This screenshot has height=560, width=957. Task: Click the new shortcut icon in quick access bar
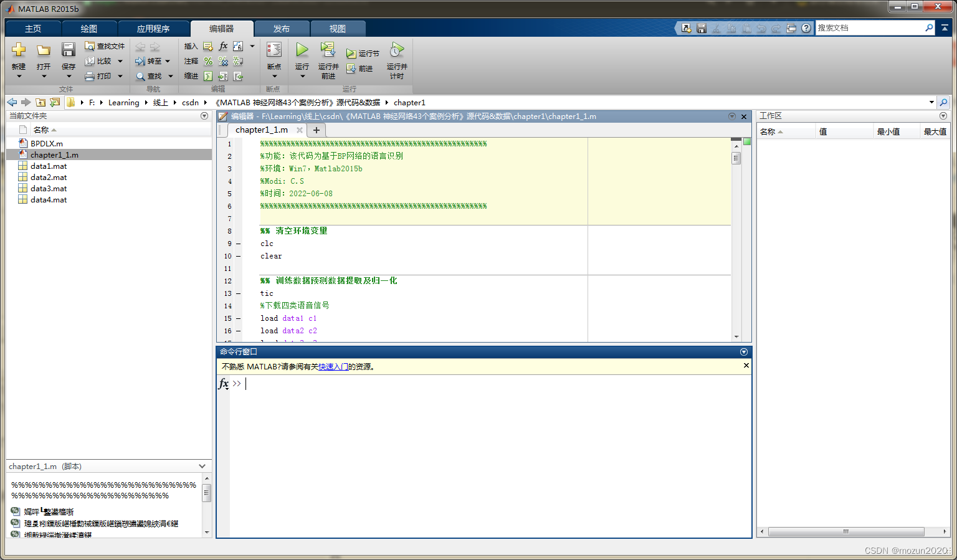point(686,28)
